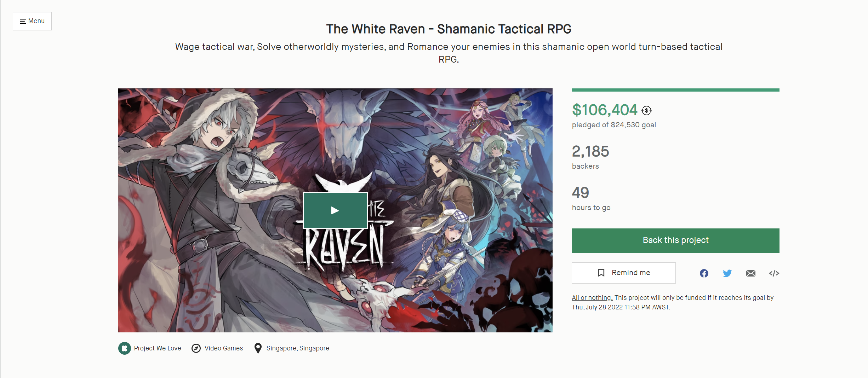
Task: Click the Remind me button
Action: tap(624, 273)
